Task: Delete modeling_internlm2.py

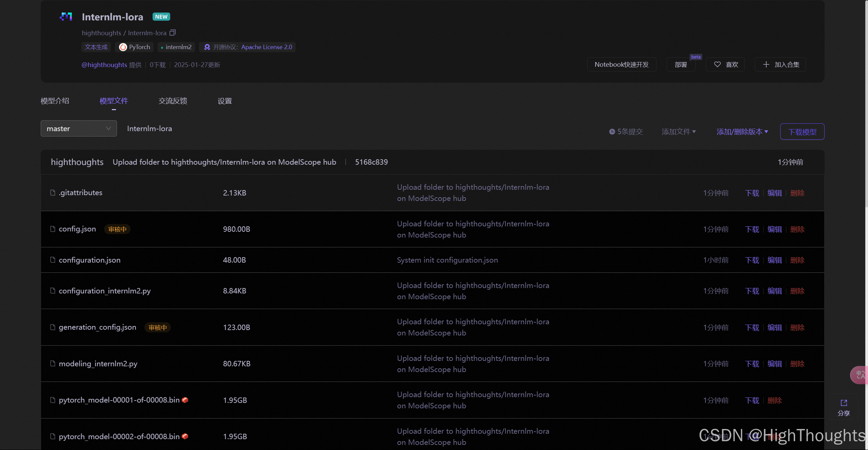Action: pyautogui.click(x=797, y=364)
